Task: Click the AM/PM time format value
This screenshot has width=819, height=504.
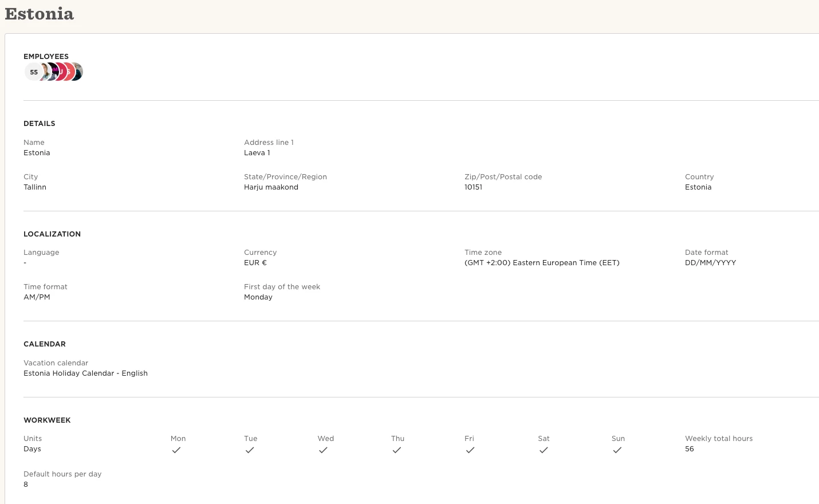Action: (37, 297)
